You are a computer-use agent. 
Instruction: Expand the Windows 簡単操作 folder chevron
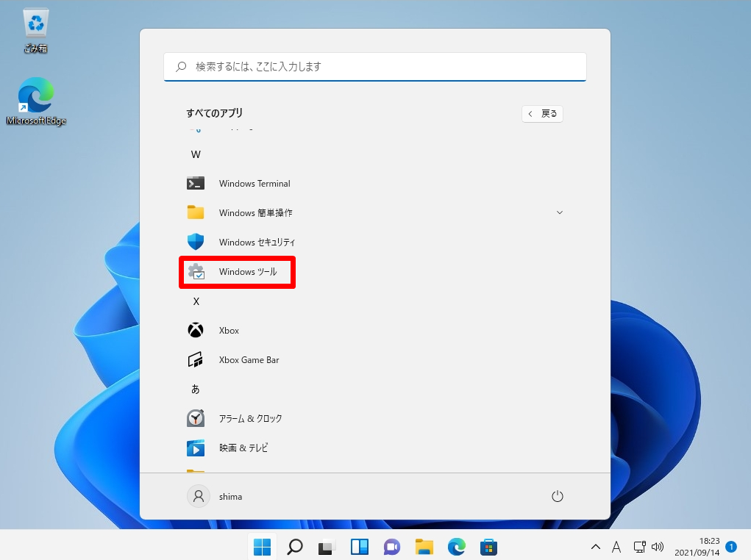pos(560,212)
